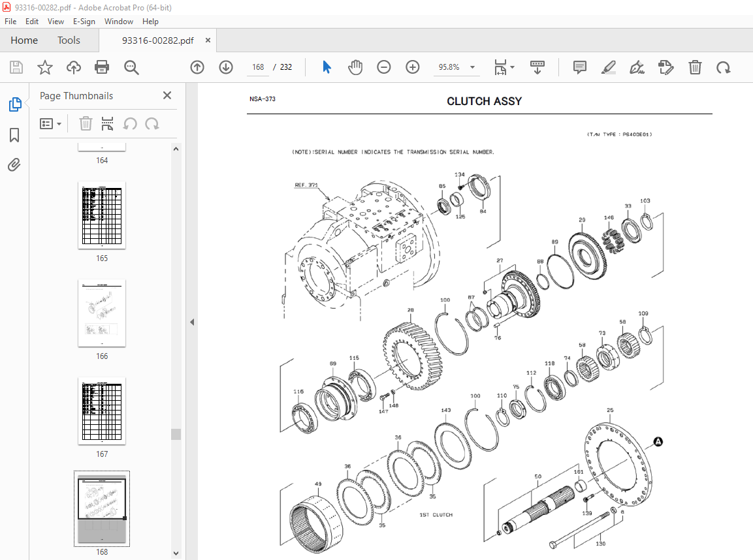This screenshot has height=560, width=753.
Task: Add file to starred with star icon
Action: 44,67
